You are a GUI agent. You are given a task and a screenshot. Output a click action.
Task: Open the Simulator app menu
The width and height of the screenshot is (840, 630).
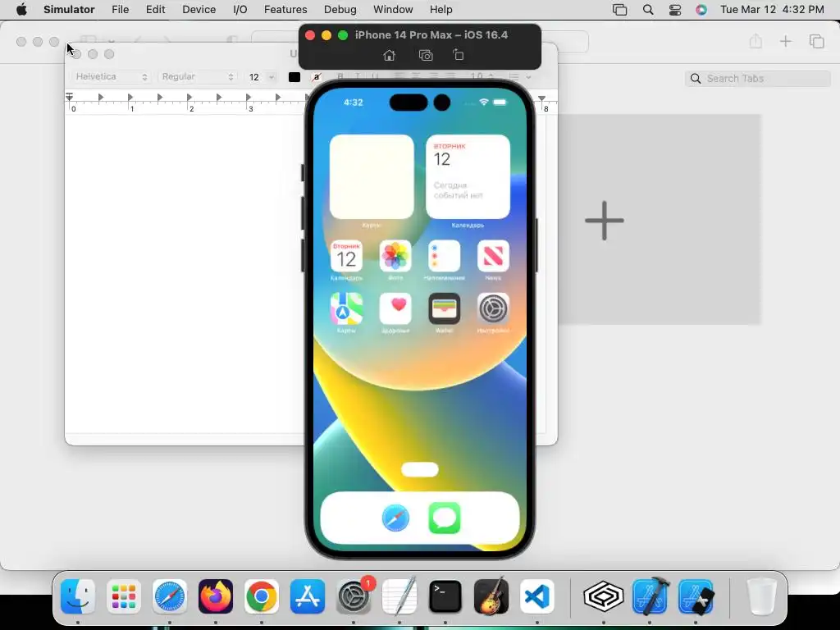coord(69,10)
